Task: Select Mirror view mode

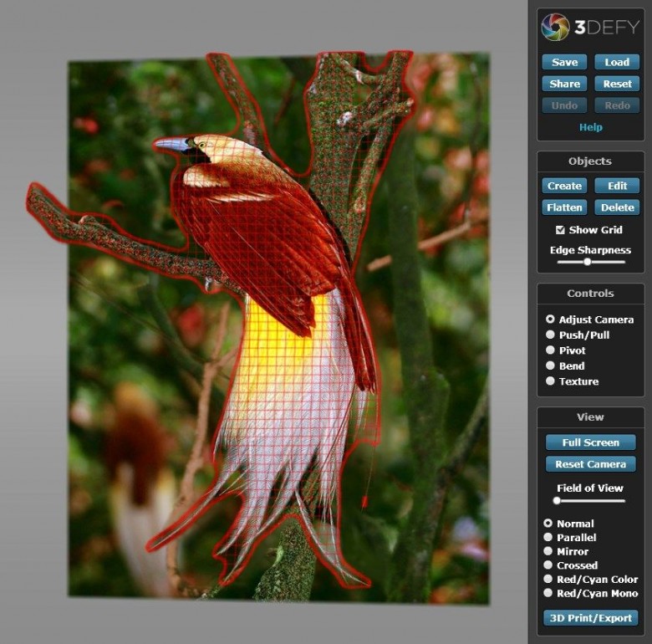Action: pyautogui.click(x=548, y=551)
